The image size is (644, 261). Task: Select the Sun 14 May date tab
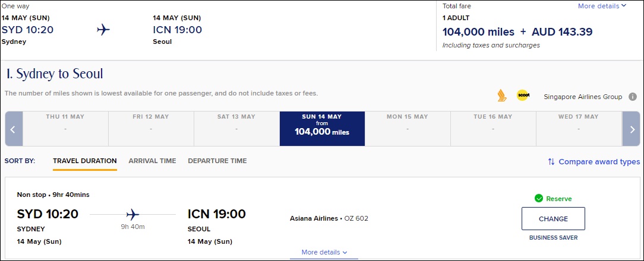point(322,129)
